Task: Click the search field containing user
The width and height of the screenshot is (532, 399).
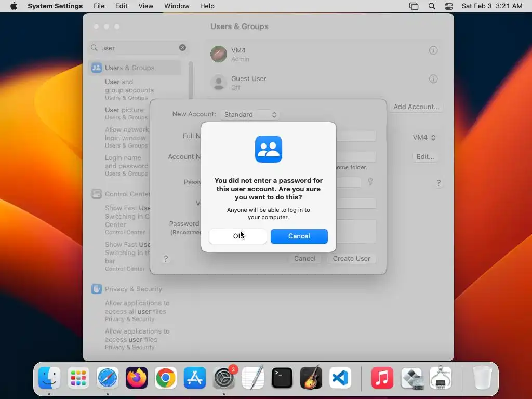Action: click(138, 48)
